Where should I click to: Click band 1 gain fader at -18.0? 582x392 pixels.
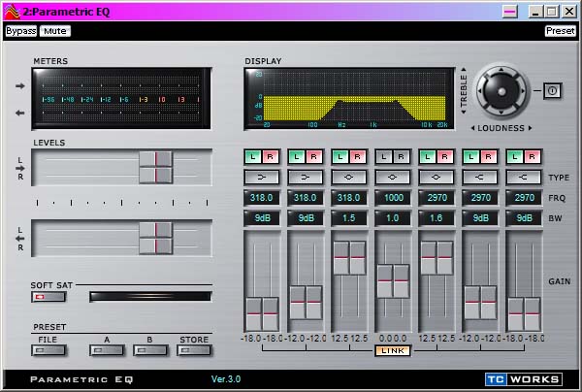coord(262,314)
